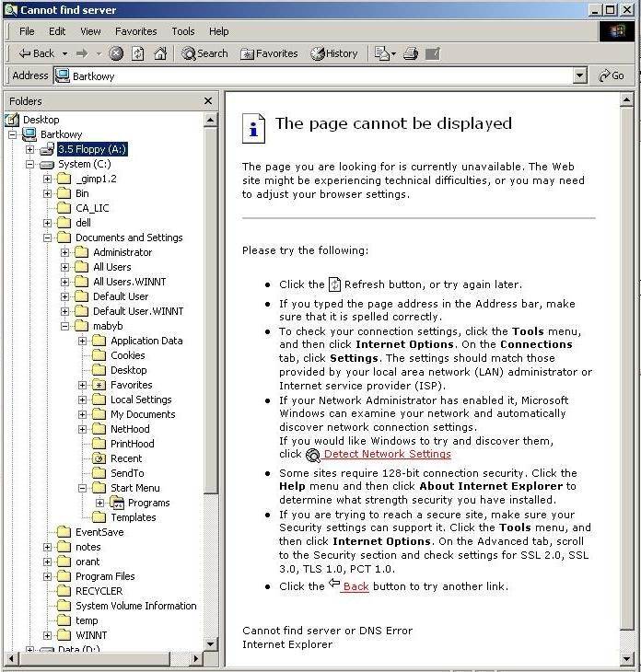Click the Detect Network Settings link
The height and width of the screenshot is (672, 641).
point(387,454)
